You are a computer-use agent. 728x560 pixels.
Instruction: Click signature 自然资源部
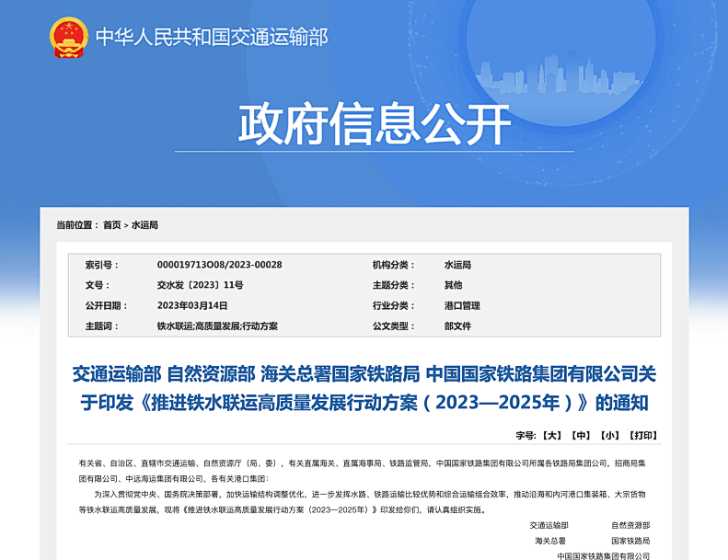[x=630, y=525]
